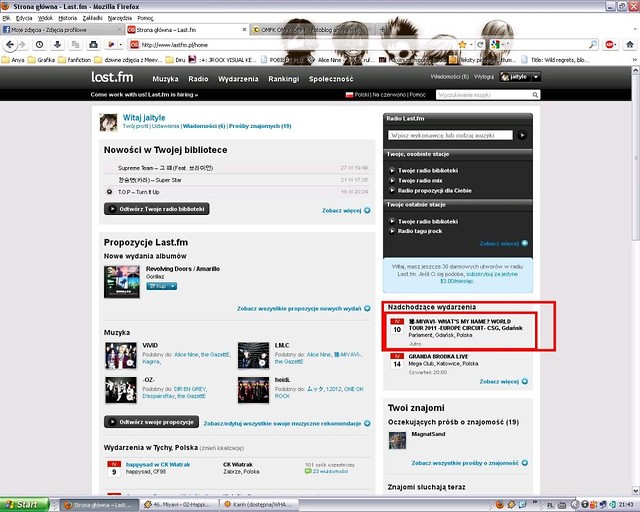Click the page vertical scrollbar thumb

(636, 157)
